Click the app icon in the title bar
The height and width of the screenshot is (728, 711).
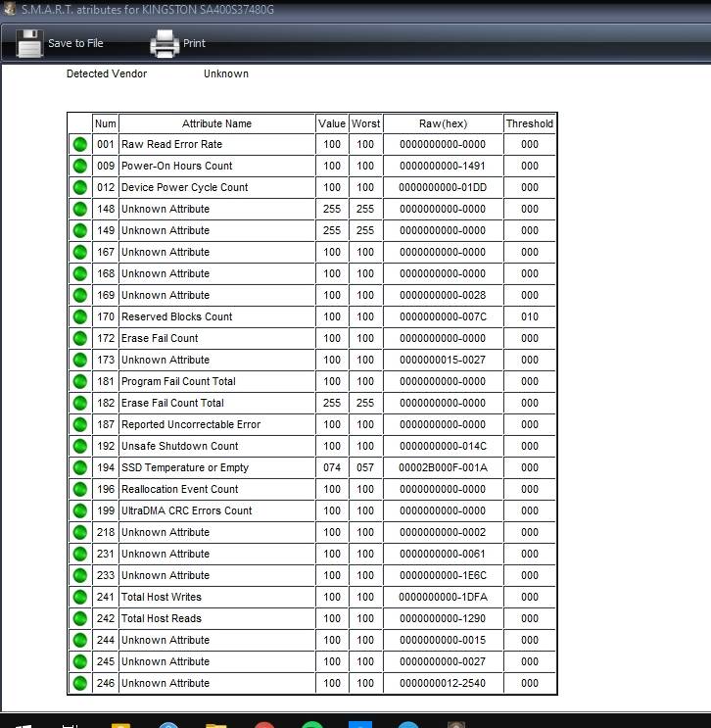[9, 9]
